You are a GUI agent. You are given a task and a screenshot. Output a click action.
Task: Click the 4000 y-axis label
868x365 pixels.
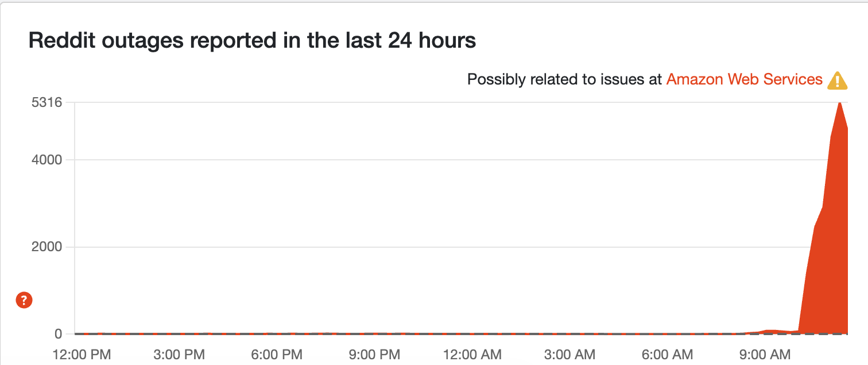pos(47,160)
